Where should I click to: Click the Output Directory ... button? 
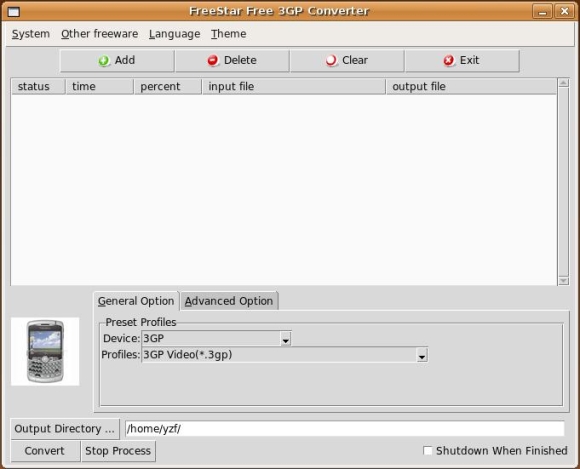click(65, 429)
